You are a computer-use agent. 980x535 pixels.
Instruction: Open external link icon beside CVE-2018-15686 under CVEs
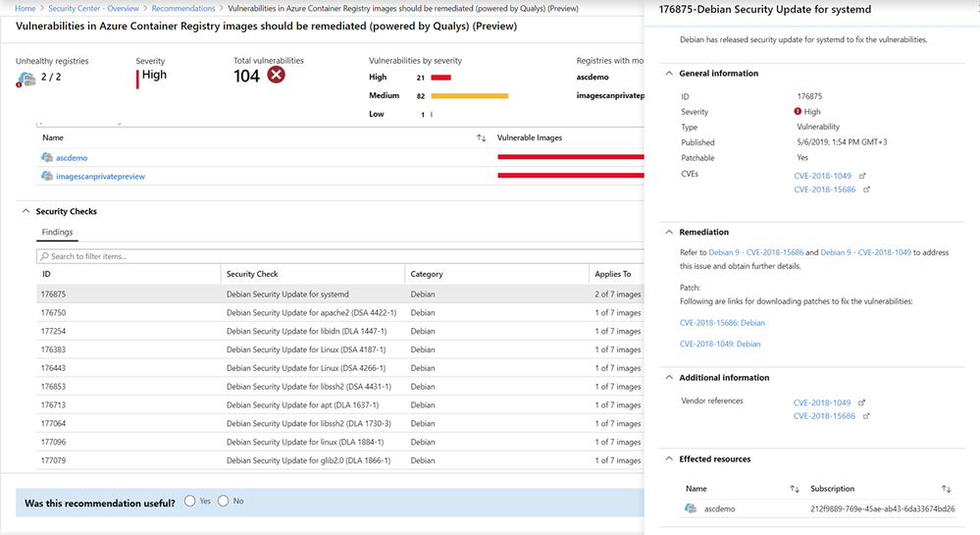867,189
